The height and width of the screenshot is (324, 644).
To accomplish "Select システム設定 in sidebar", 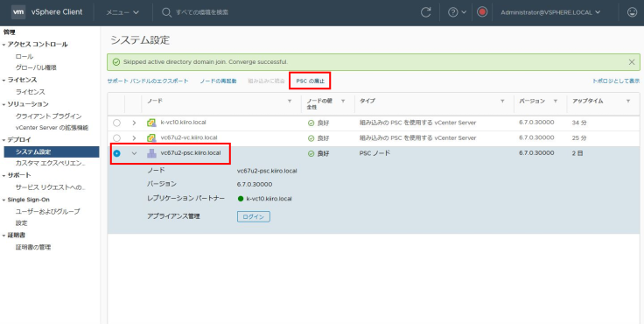I will (52, 151).
